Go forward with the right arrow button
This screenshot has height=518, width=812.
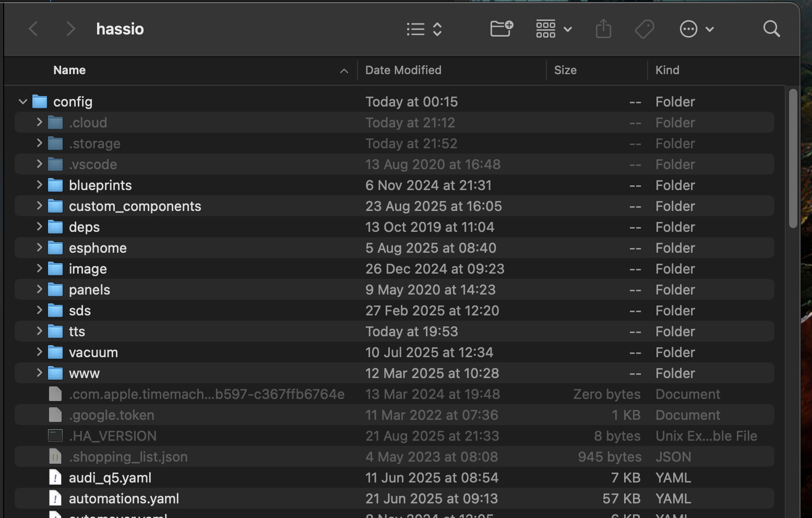(70, 29)
